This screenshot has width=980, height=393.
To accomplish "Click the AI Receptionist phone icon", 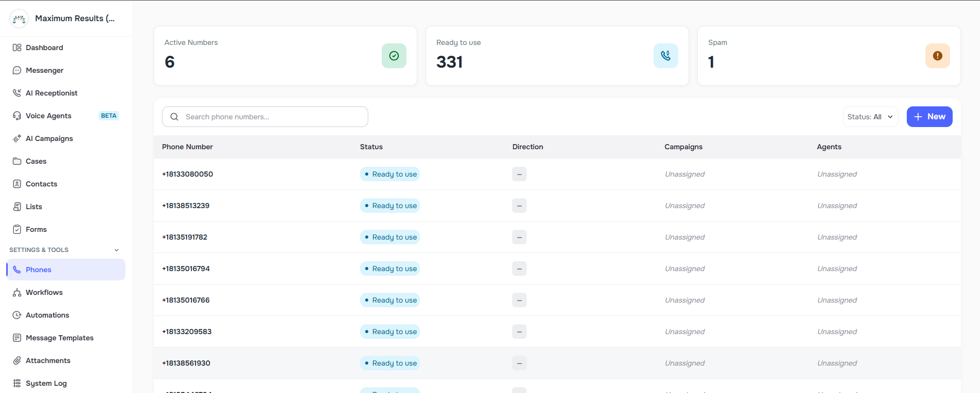I will 17,93.
